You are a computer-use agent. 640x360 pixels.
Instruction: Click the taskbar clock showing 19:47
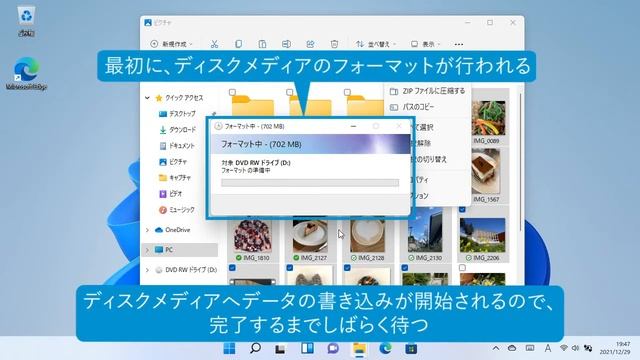[615, 348]
